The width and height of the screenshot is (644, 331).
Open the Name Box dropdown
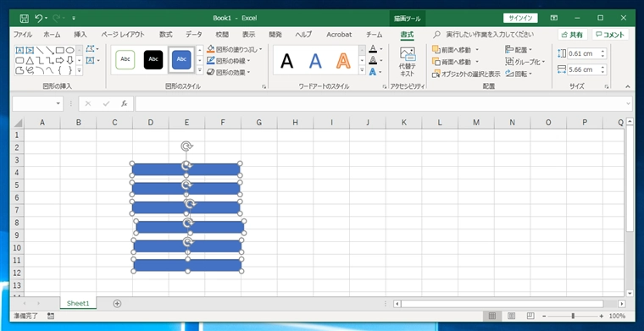click(58, 104)
